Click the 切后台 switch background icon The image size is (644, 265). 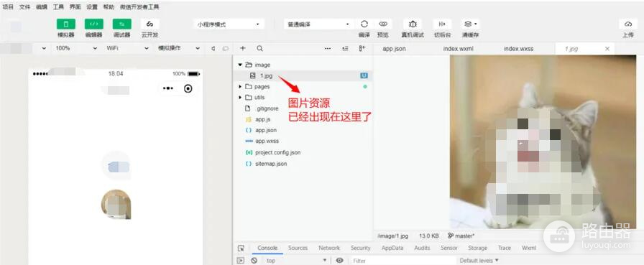[x=442, y=24]
